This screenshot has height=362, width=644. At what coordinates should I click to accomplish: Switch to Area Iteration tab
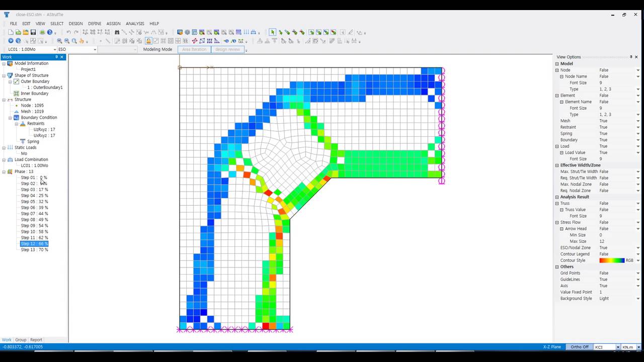(194, 49)
